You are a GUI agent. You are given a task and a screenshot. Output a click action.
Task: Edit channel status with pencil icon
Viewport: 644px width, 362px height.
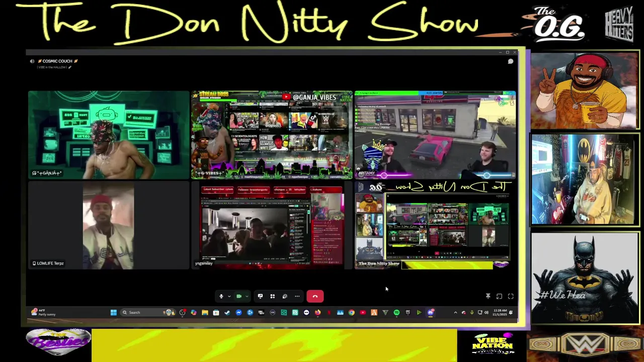70,67
